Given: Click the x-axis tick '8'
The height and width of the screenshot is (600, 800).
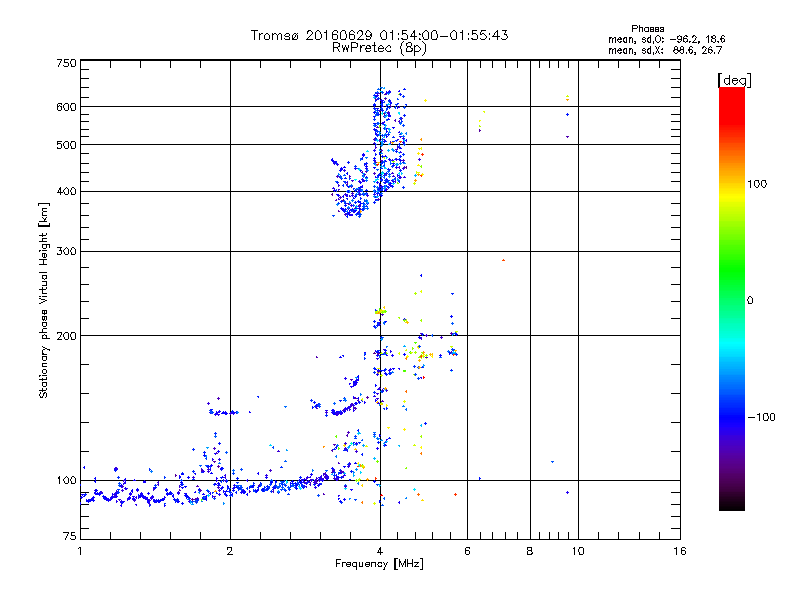Looking at the screenshot, I should point(530,551).
